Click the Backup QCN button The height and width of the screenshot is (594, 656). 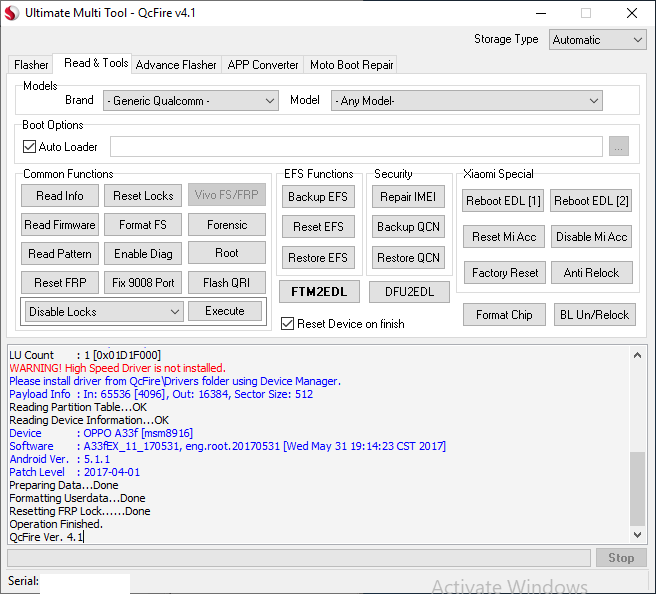[x=408, y=227]
